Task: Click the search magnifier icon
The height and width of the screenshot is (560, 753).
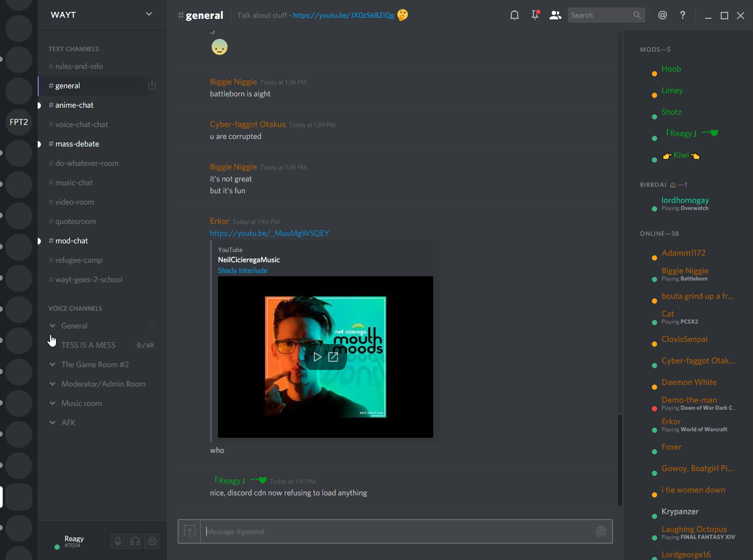Action: point(637,15)
